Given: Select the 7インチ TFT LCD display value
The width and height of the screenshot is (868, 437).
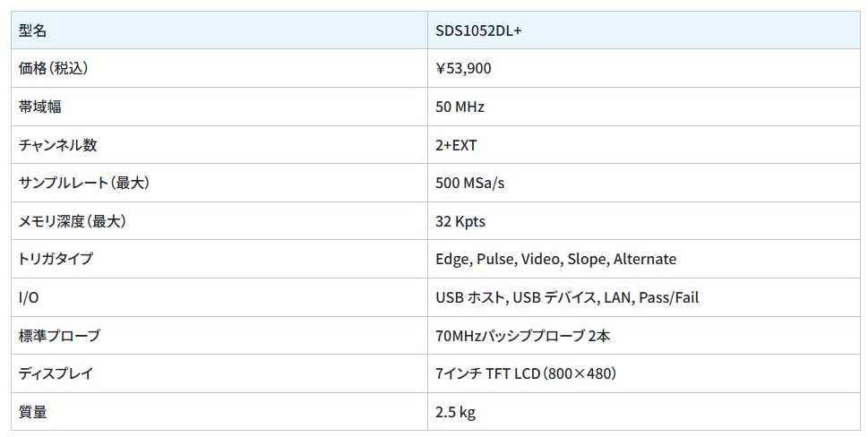Looking at the screenshot, I should [526, 373].
